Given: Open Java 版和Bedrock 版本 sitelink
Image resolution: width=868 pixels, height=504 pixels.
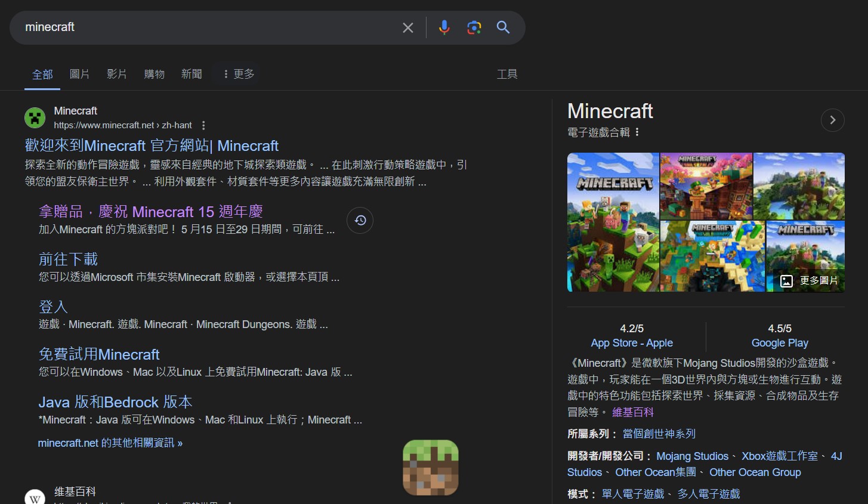Looking at the screenshot, I should pyautogui.click(x=116, y=402).
